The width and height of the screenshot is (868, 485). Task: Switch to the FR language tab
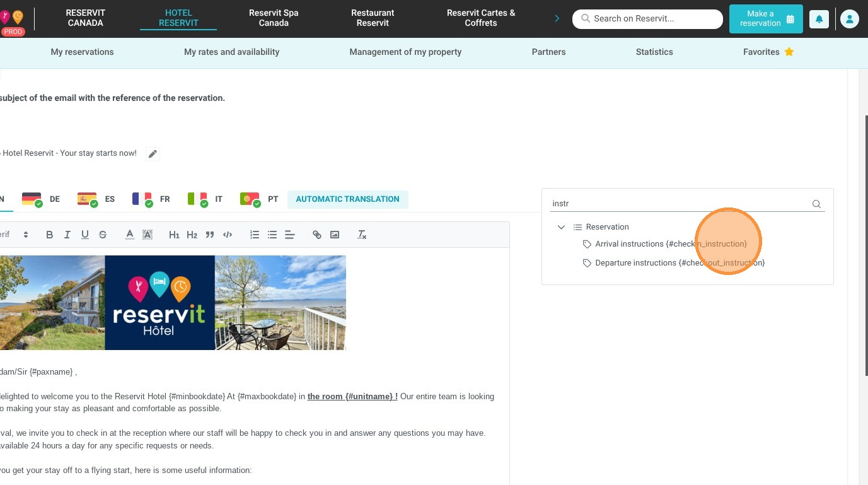tap(151, 199)
